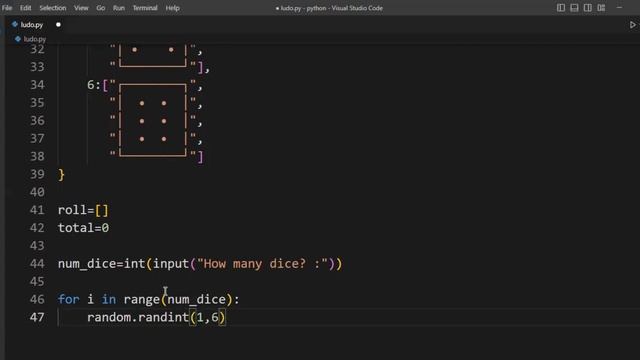Viewport: 640px width, 360px height.
Task: Open the Edit menu
Action: (x=25, y=8)
